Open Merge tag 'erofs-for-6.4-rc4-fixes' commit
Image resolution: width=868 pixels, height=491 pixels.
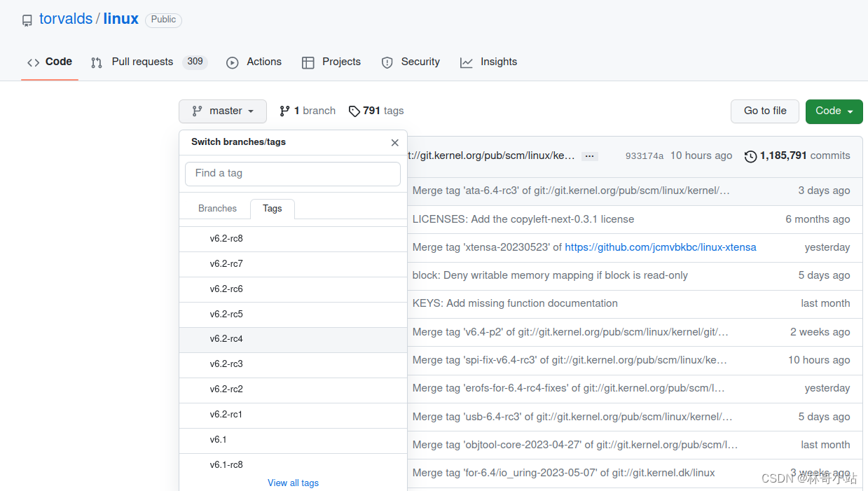click(x=569, y=388)
